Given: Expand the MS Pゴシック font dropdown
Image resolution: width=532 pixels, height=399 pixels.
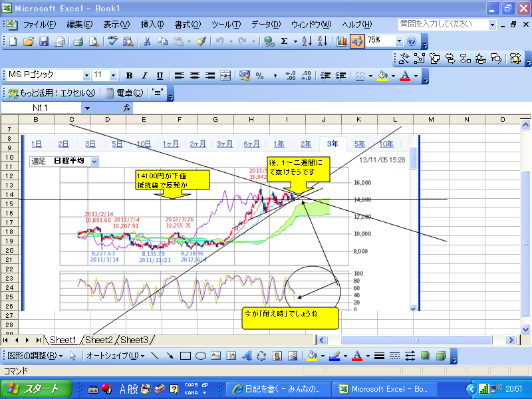Looking at the screenshot, I should point(86,75).
